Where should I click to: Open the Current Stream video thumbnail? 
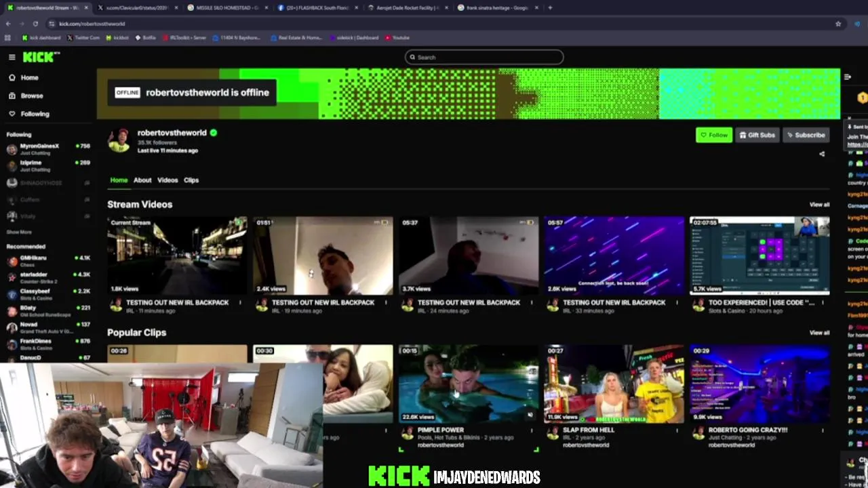click(177, 256)
